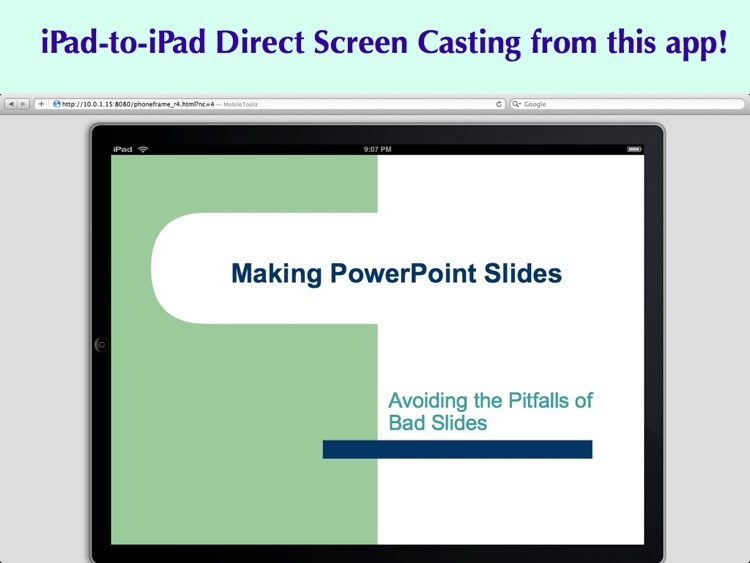Click the 'iPad-to-iPad Direct Screen Casting' heading
750x563 pixels.
384,43
